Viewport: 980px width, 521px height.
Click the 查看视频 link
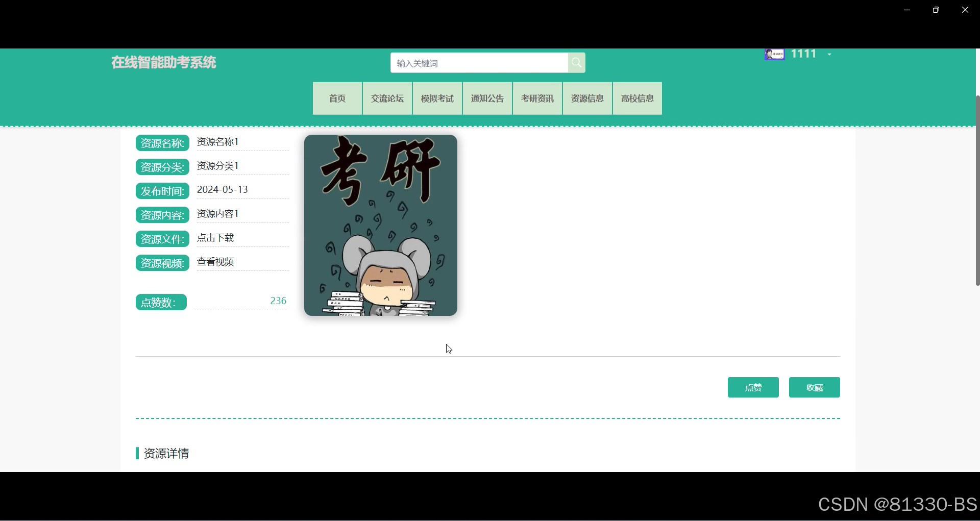(x=215, y=262)
